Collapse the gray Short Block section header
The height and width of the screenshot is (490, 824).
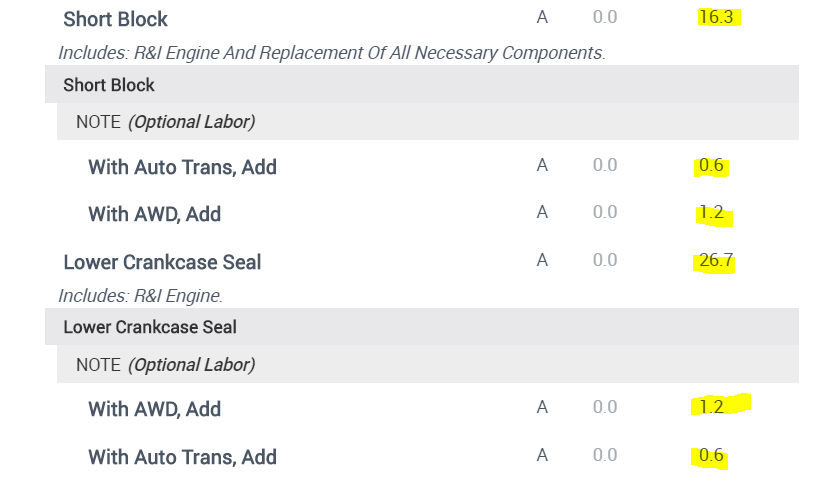pyautogui.click(x=109, y=85)
